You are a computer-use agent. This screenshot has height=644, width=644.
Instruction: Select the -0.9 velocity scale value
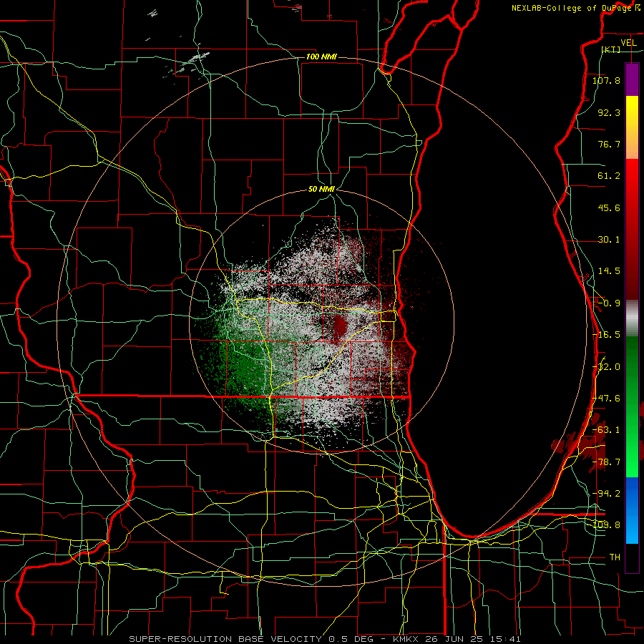609,303
